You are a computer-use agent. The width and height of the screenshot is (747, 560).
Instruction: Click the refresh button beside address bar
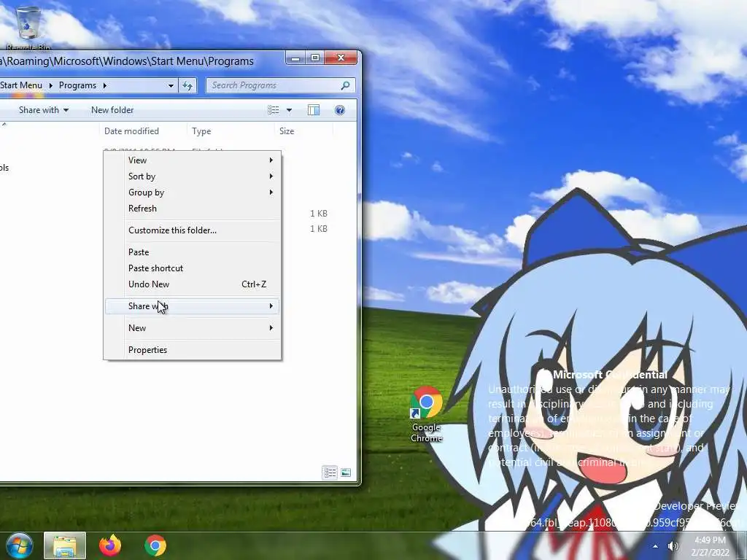coord(187,85)
